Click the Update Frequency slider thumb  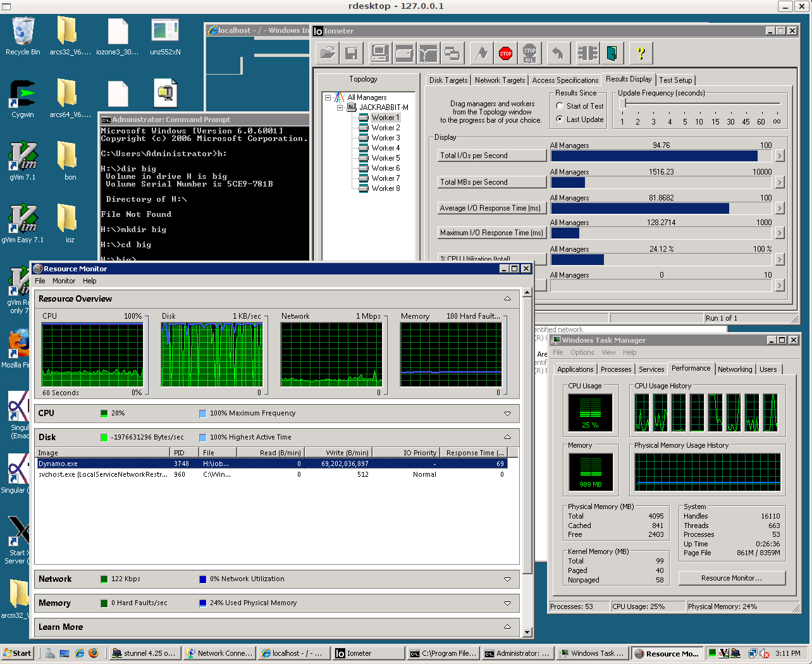point(622,103)
